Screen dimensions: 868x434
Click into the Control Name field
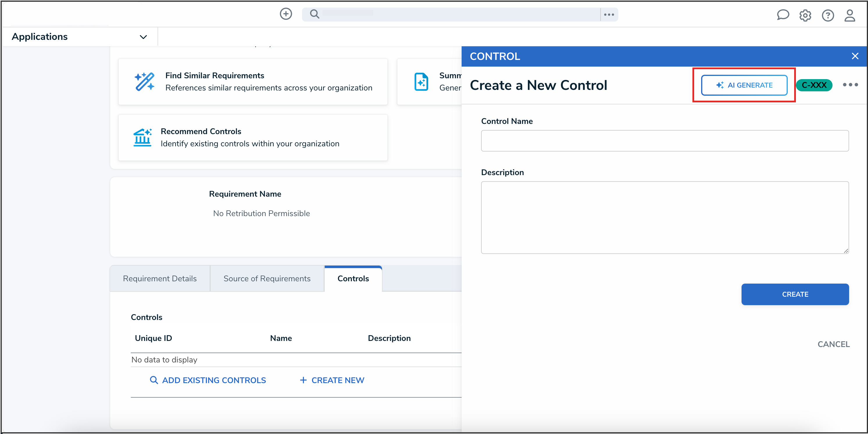click(x=665, y=141)
